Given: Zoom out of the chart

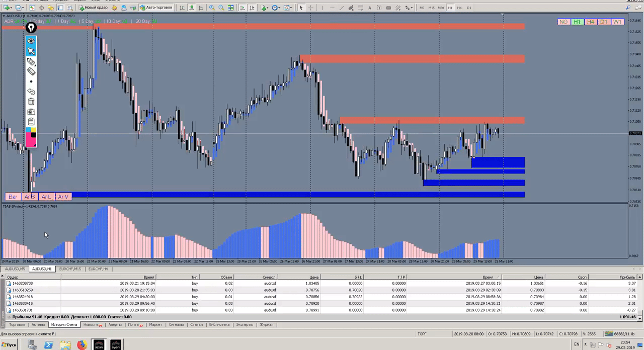Looking at the screenshot, I should [x=221, y=8].
